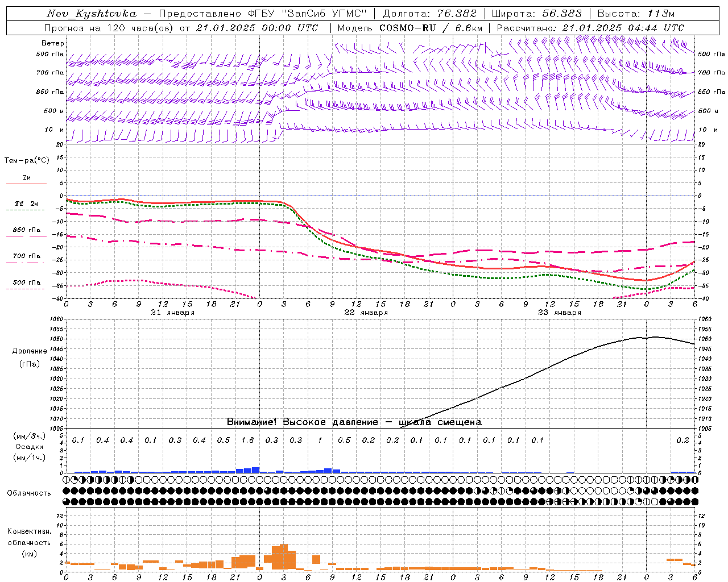Click the elevation text Высота: 113м
Viewport: 728px width, 582px height.
tap(638, 14)
